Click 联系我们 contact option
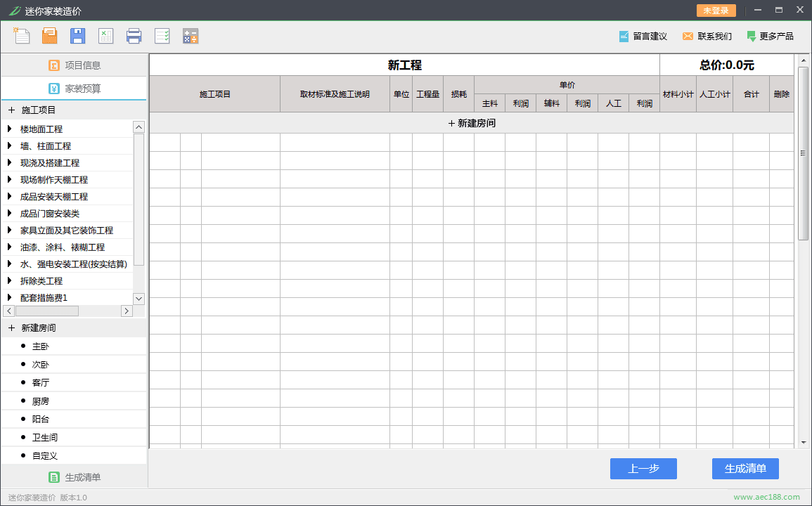Image resolution: width=812 pixels, height=506 pixels. 707,37
